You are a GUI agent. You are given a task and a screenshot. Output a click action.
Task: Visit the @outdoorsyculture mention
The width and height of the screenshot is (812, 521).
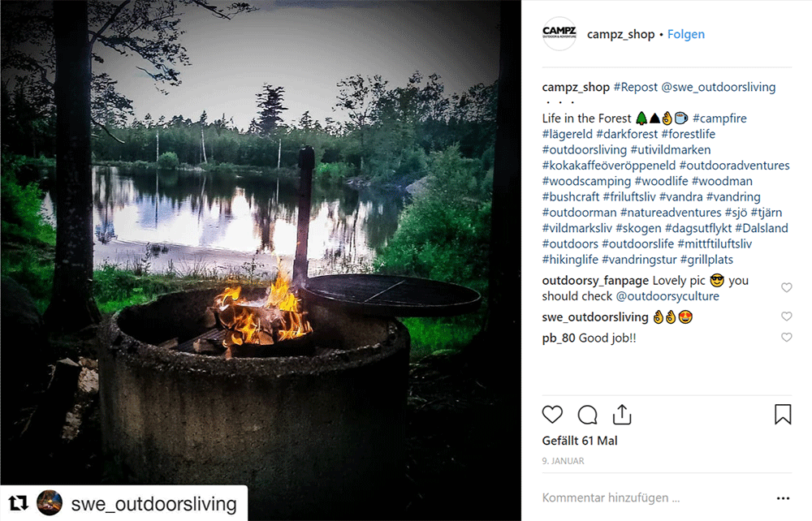coord(667,296)
